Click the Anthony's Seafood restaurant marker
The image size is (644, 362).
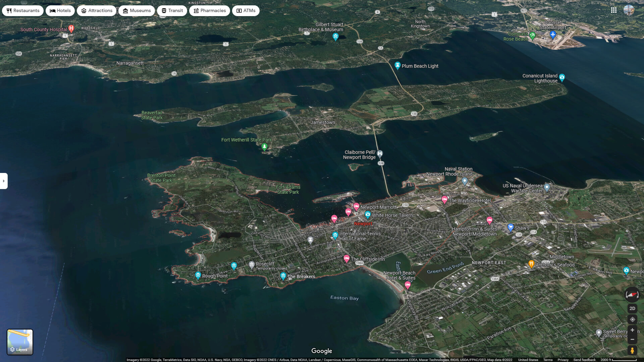click(x=531, y=263)
